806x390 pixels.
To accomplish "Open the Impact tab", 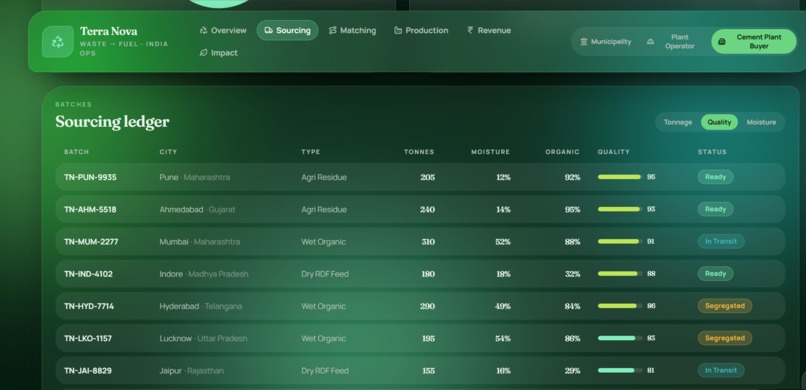I will pos(218,52).
